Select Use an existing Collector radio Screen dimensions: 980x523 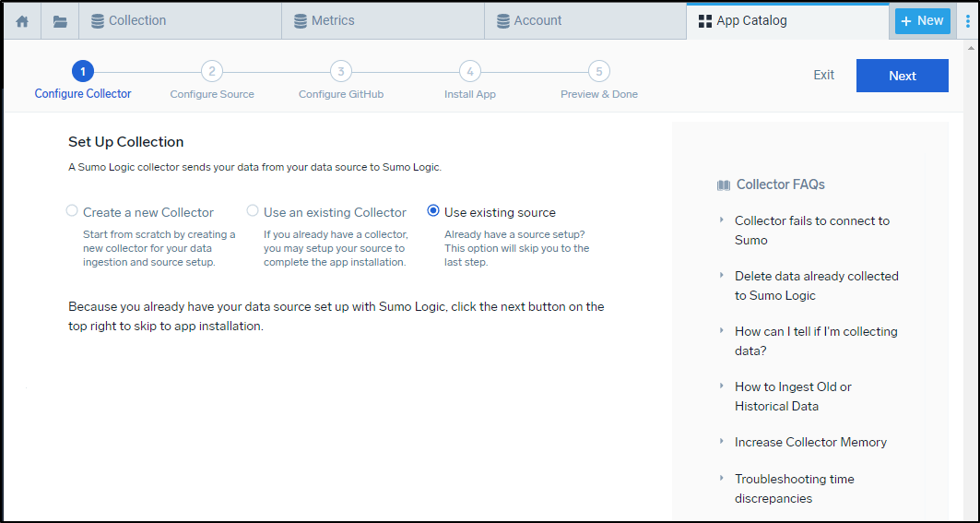253,211
